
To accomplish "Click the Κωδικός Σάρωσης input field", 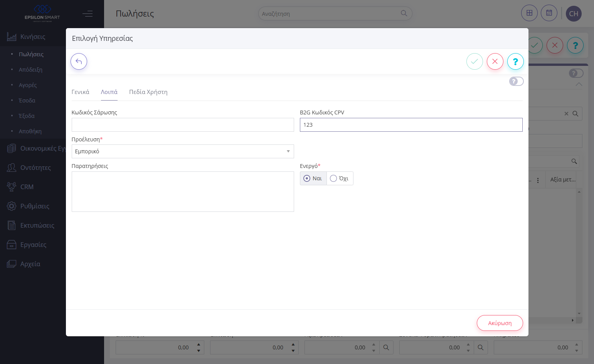I will coord(183,125).
